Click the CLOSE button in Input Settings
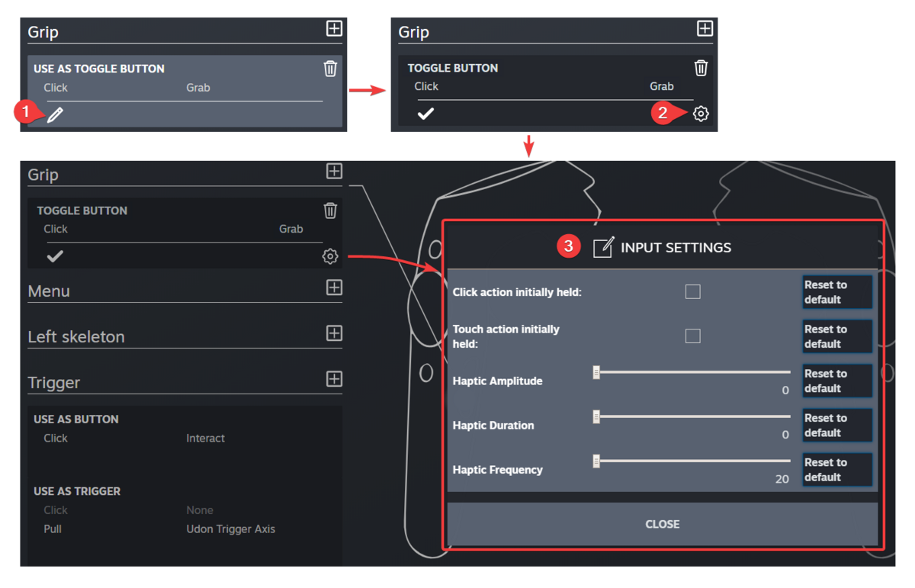915x588 pixels. tap(662, 524)
